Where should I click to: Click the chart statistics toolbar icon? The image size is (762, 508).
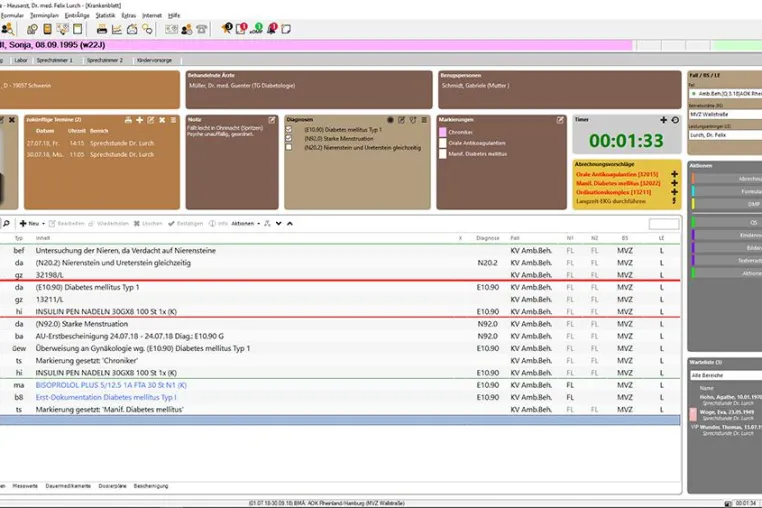click(x=117, y=29)
